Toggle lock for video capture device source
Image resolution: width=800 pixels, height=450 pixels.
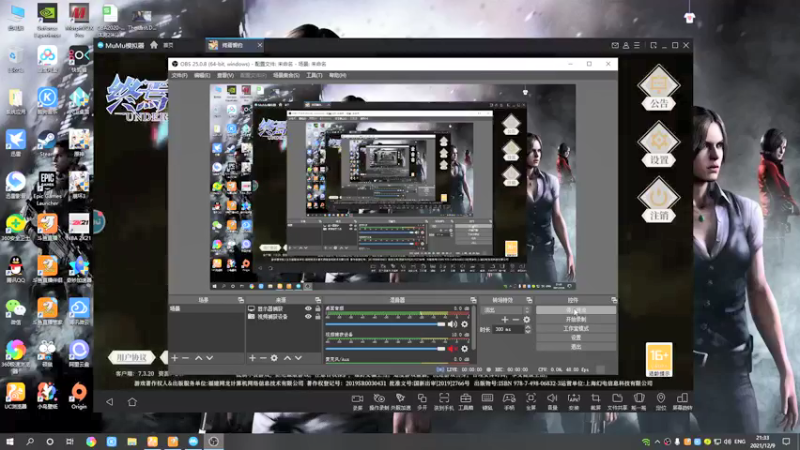click(x=318, y=316)
